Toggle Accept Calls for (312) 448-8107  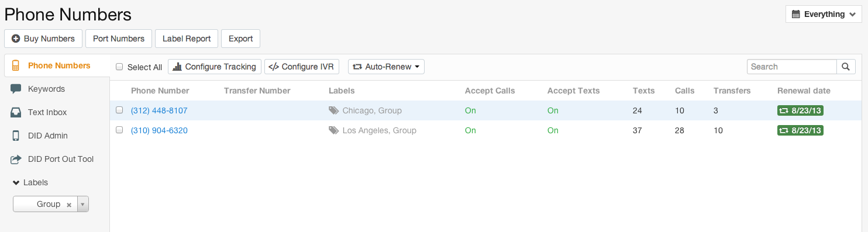[x=470, y=110]
